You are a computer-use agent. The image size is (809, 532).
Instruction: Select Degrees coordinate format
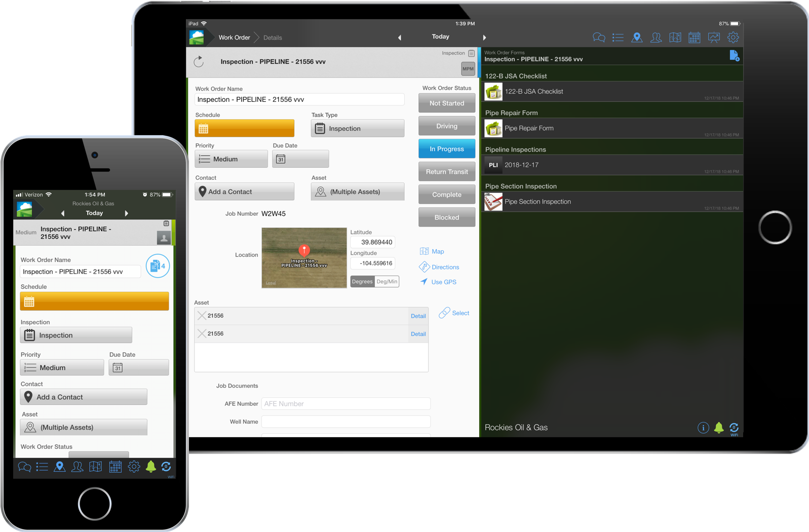tap(362, 282)
